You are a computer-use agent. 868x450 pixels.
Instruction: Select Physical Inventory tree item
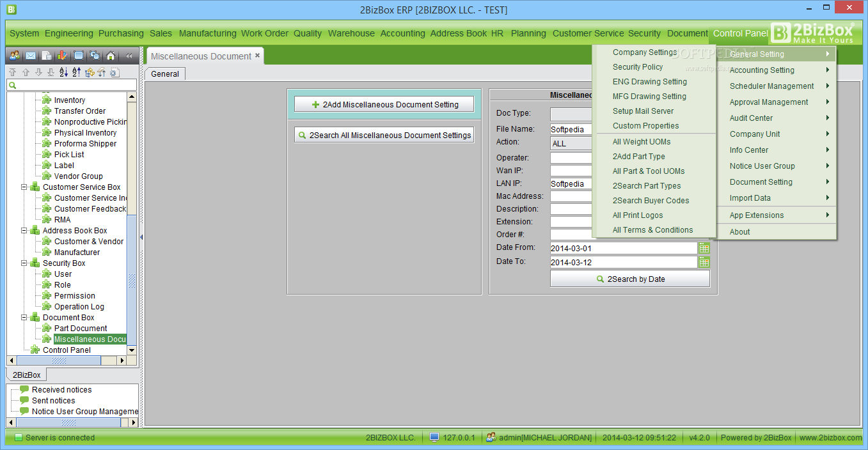pos(85,133)
